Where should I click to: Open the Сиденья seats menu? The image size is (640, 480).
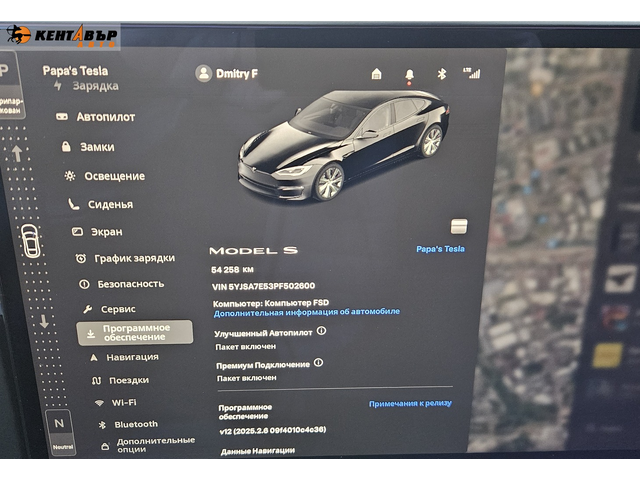(100, 204)
